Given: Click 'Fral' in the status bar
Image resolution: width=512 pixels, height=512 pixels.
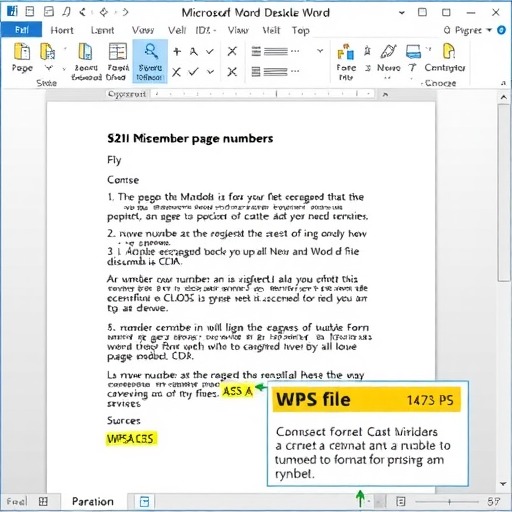Looking at the screenshot, I should click(16, 501).
